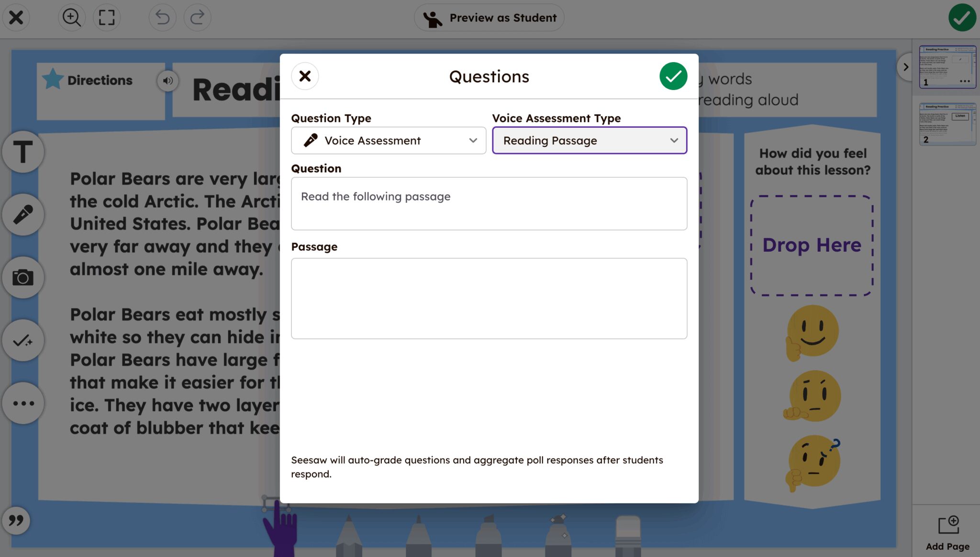Click Preview as Student
The width and height of the screenshot is (980, 557).
click(x=489, y=17)
